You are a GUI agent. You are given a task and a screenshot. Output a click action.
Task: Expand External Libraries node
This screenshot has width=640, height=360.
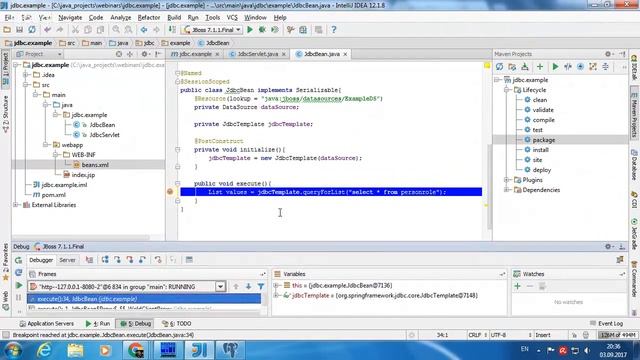[16, 205]
